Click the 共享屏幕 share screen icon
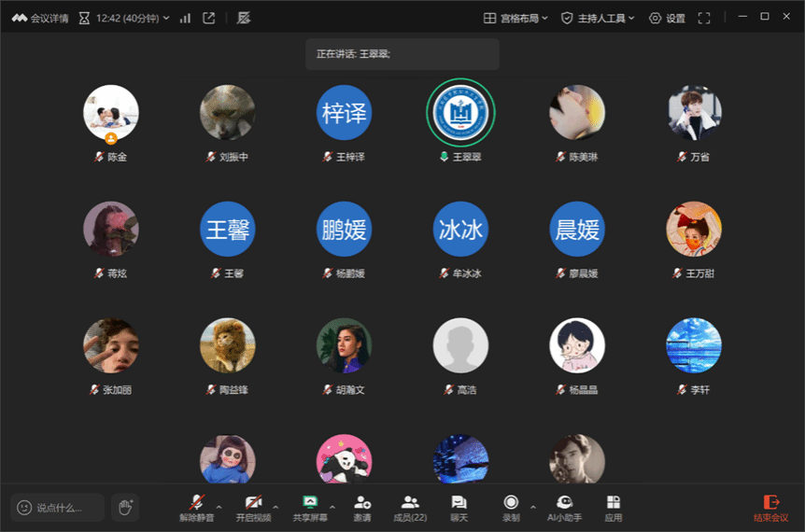 click(310, 507)
